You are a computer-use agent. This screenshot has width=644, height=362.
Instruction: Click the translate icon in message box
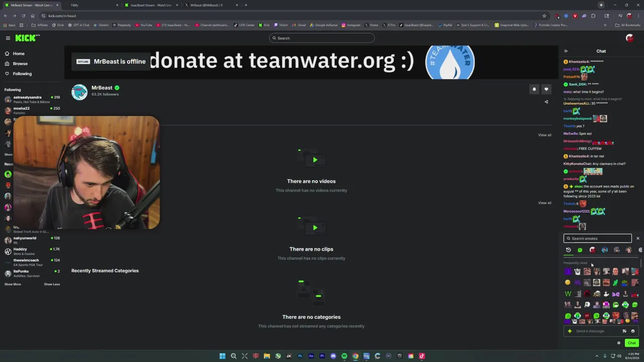[624, 331]
